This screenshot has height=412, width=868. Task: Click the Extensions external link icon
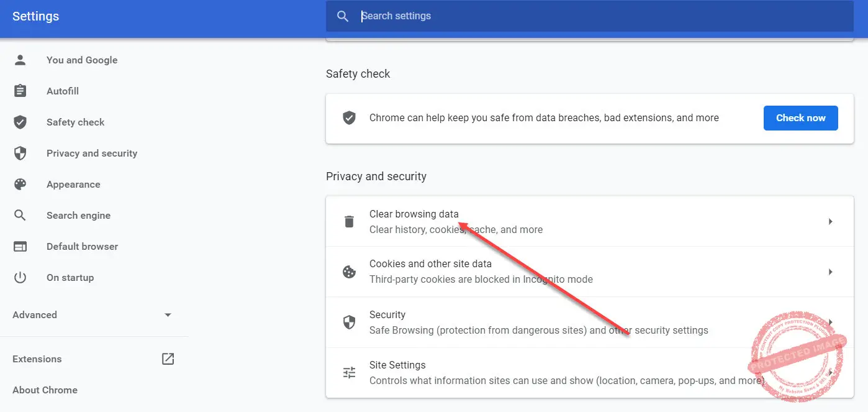[x=168, y=359]
